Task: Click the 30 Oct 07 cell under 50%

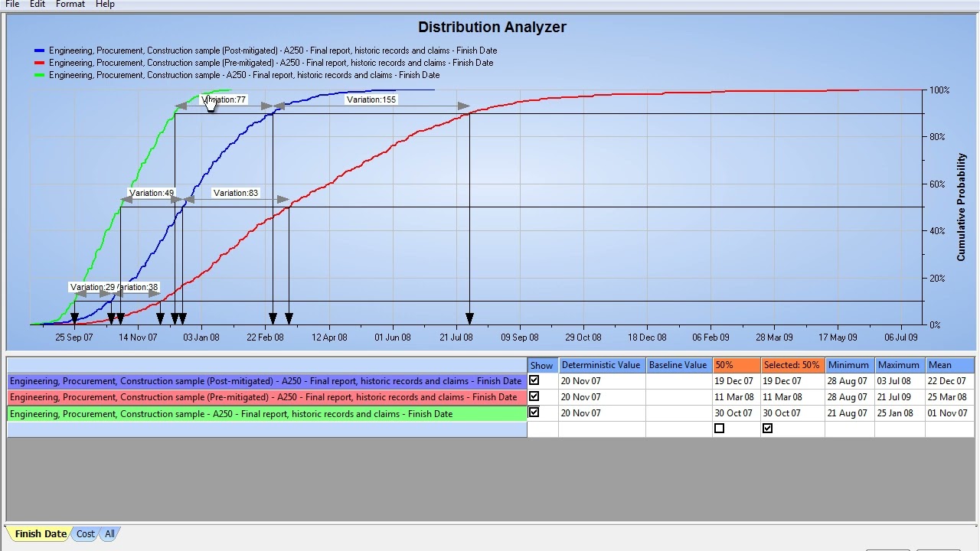Action: pos(737,413)
